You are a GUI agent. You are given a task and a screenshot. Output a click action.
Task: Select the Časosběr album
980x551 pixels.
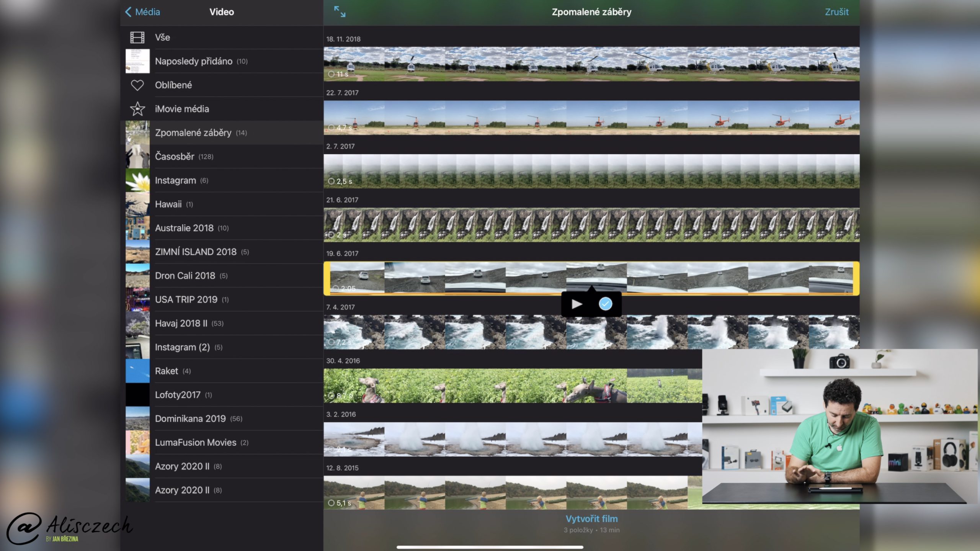(175, 157)
